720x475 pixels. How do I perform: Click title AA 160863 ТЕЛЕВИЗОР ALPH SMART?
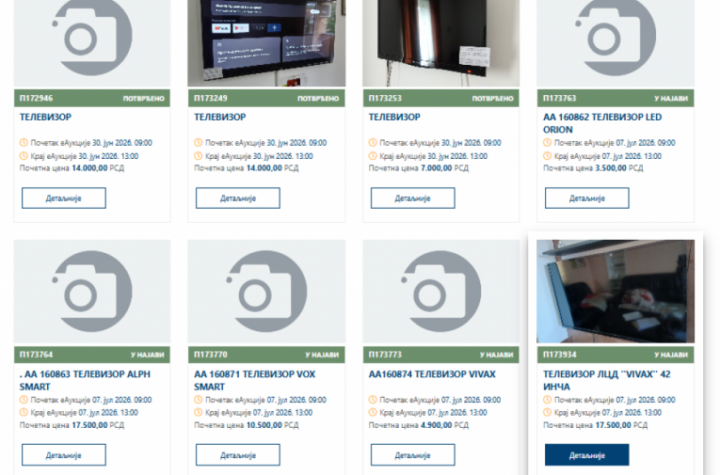click(x=85, y=380)
